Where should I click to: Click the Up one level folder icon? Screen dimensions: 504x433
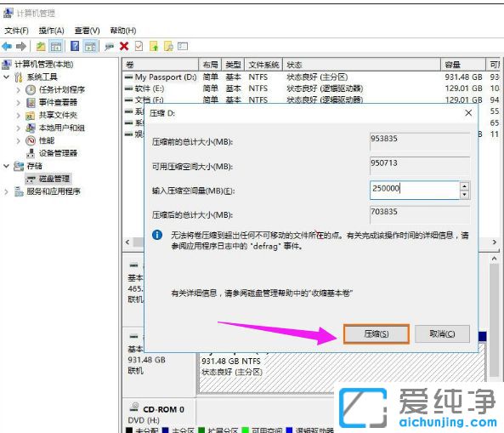41,47
